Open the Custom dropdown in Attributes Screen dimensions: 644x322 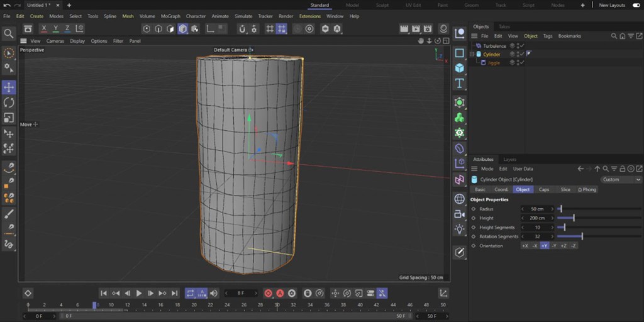(619, 179)
